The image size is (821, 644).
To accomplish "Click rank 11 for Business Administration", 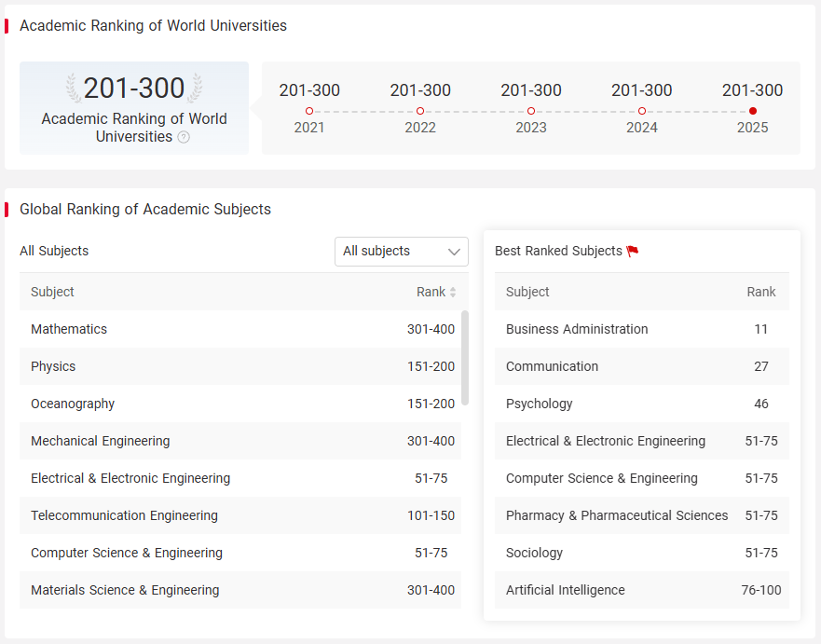I will pos(760,329).
